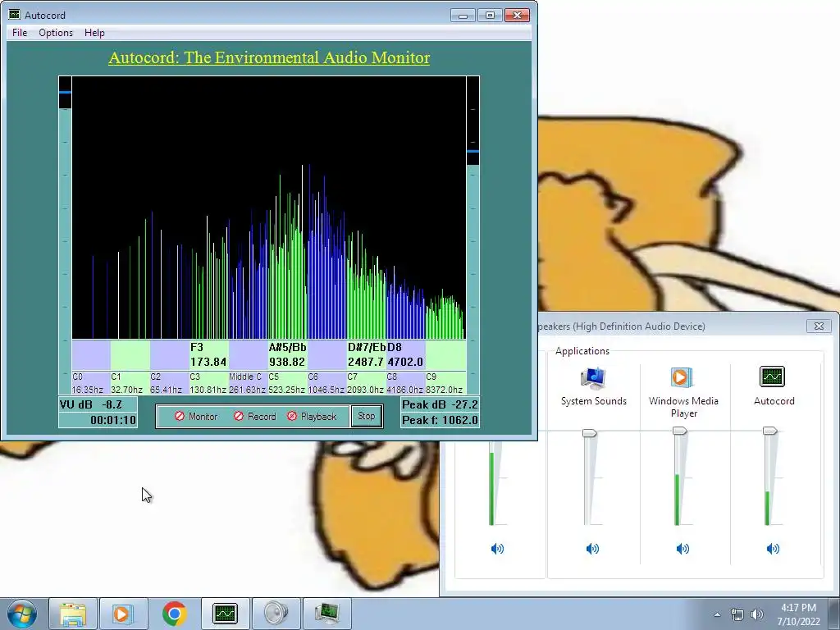Adjust the System Sounds volume slider
Screen dimensions: 840x630
point(589,432)
